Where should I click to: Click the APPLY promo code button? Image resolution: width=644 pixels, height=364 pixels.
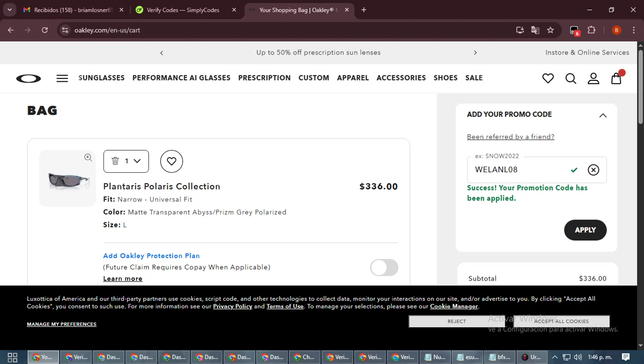click(585, 230)
